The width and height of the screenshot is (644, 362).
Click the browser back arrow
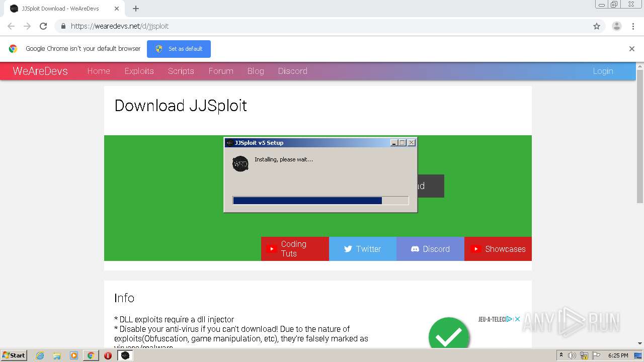click(x=11, y=26)
